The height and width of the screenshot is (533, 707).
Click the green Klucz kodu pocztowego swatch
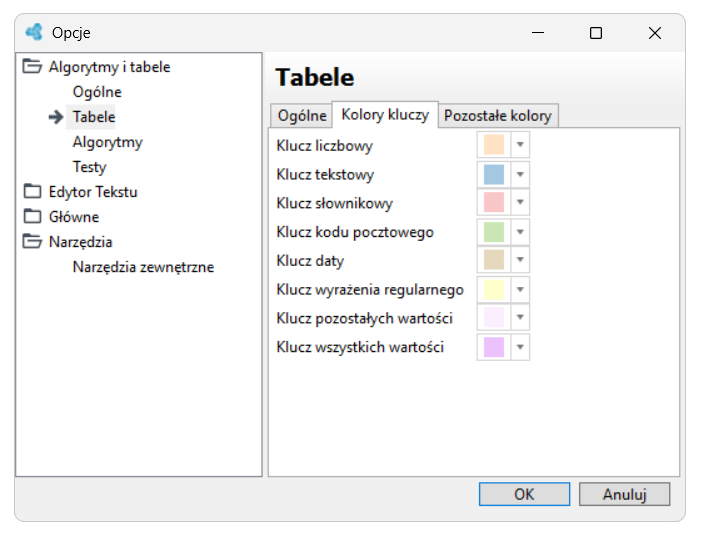pos(494,232)
